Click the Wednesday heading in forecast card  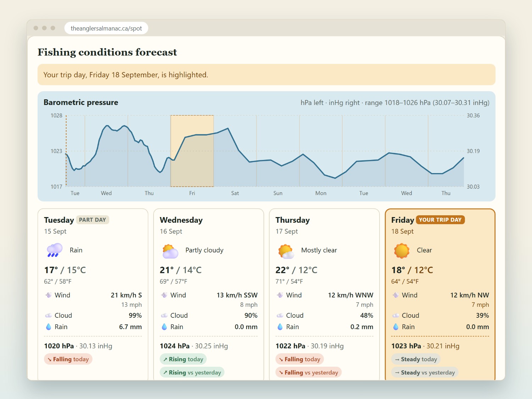click(x=181, y=220)
